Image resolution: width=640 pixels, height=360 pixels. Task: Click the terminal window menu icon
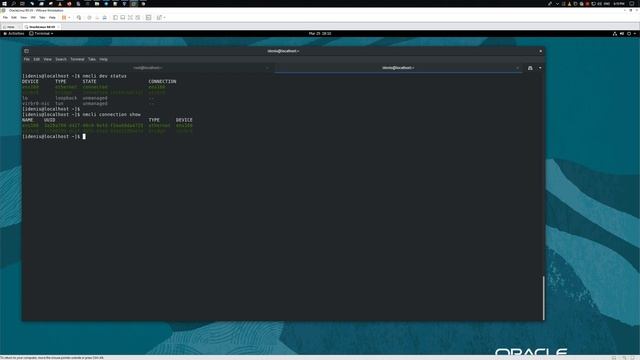click(x=27, y=51)
